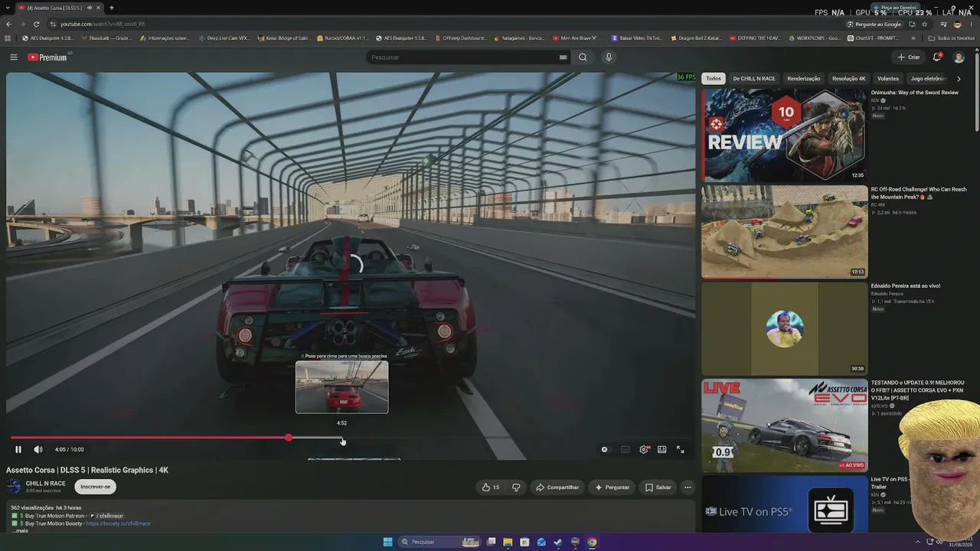Image resolution: width=980 pixels, height=551 pixels.
Task: Expand description with ...mais
Action: pyautogui.click(x=21, y=530)
